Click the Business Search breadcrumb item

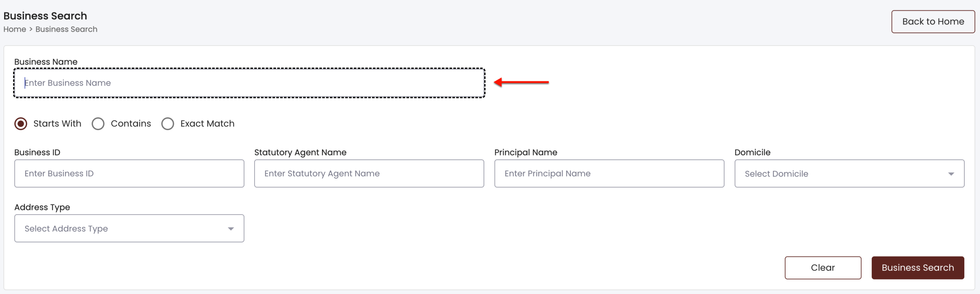click(x=66, y=29)
